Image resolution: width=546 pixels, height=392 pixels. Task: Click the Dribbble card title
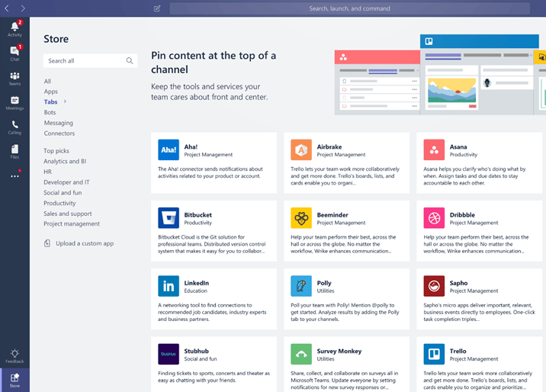(462, 215)
